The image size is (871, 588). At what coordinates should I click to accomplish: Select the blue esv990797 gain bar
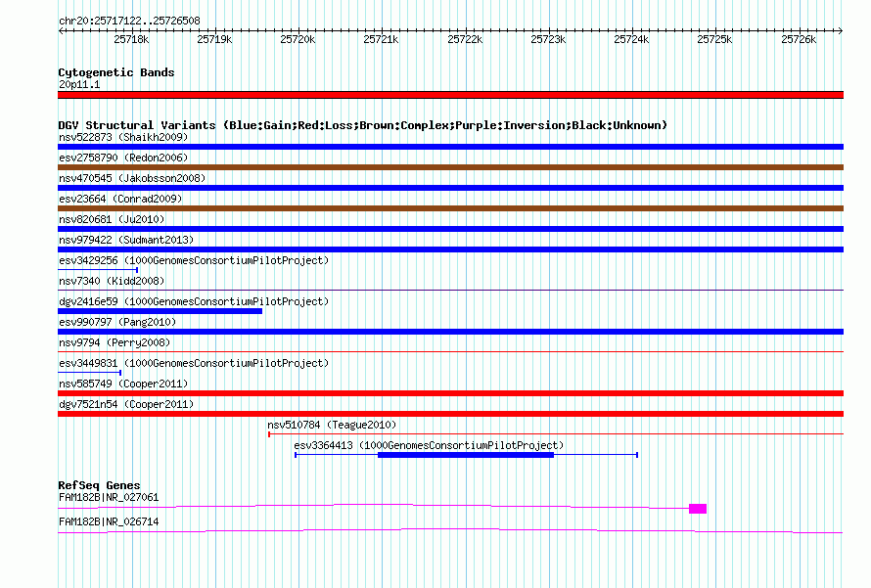tap(450, 332)
